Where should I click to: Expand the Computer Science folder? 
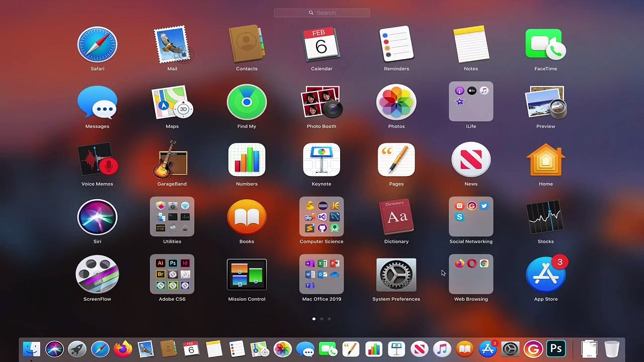[x=321, y=217]
